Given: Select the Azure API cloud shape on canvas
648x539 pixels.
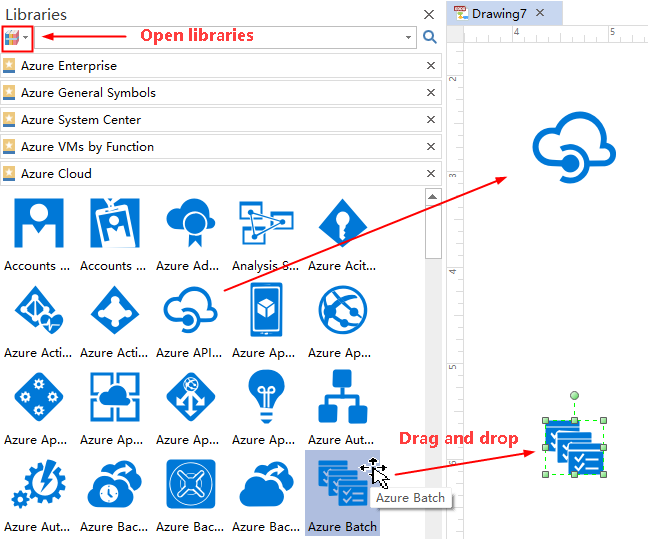Looking at the screenshot, I should pos(574,147).
